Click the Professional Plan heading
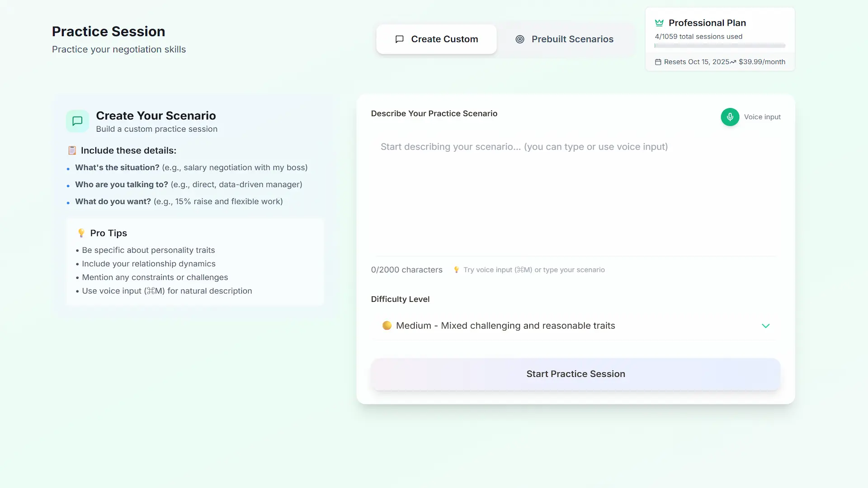This screenshot has height=488, width=868. tap(707, 23)
